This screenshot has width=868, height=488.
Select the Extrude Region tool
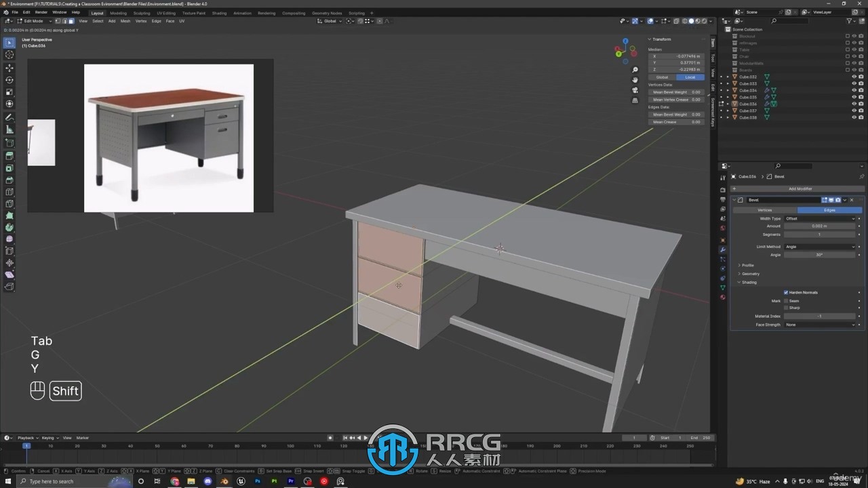9,156
